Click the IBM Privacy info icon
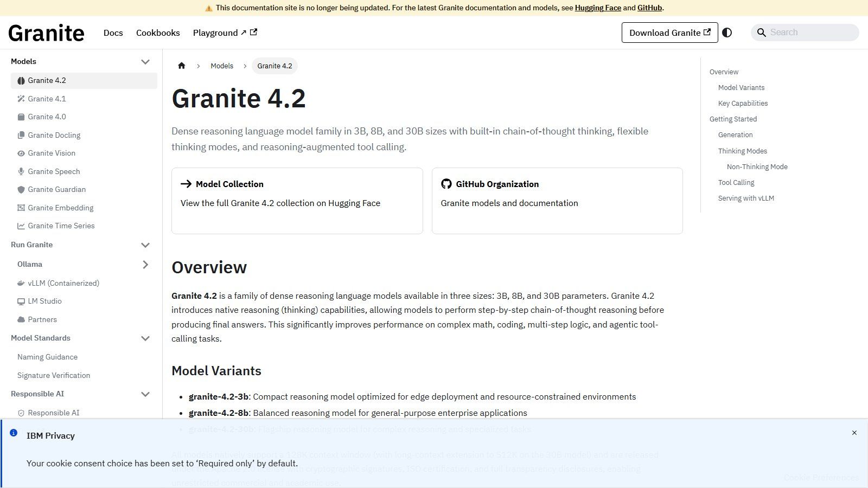 (14, 433)
